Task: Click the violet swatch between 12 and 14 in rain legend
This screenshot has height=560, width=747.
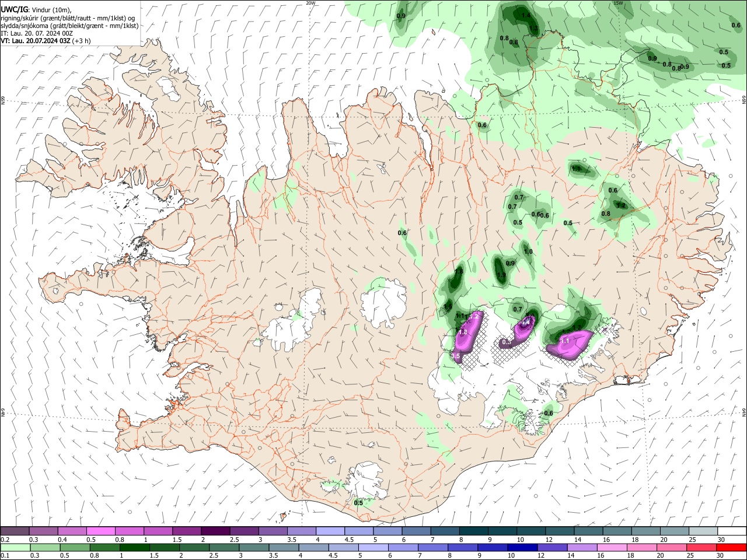Action: (x=551, y=547)
